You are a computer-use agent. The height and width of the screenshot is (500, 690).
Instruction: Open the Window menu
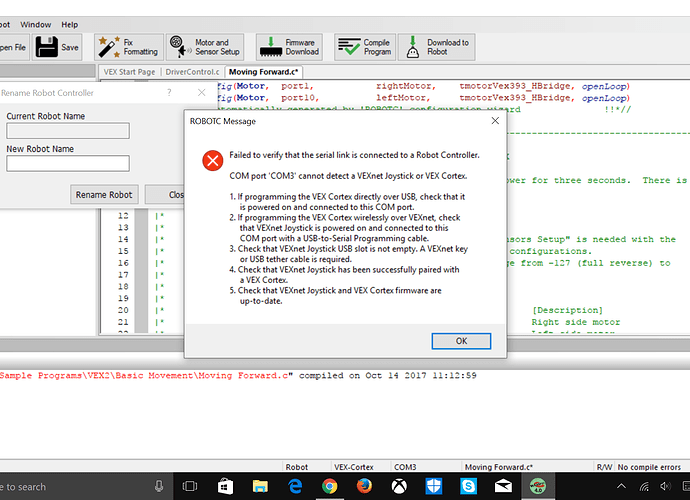coord(36,25)
